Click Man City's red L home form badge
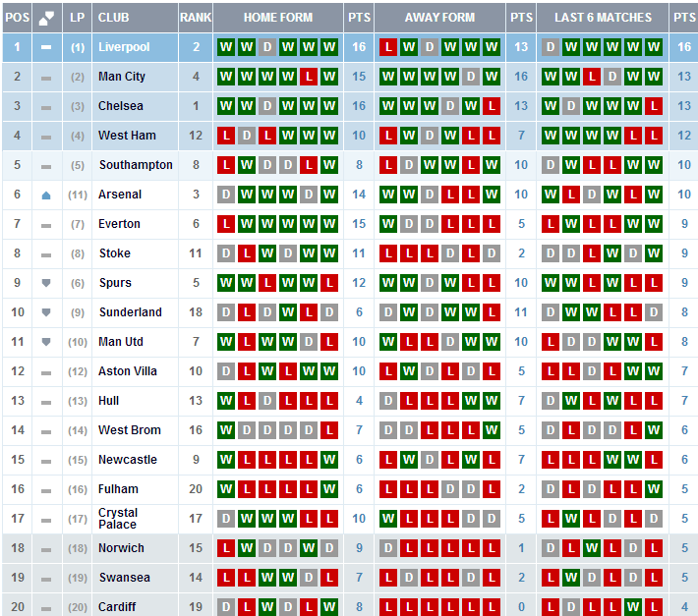The image size is (698, 616). 309,77
